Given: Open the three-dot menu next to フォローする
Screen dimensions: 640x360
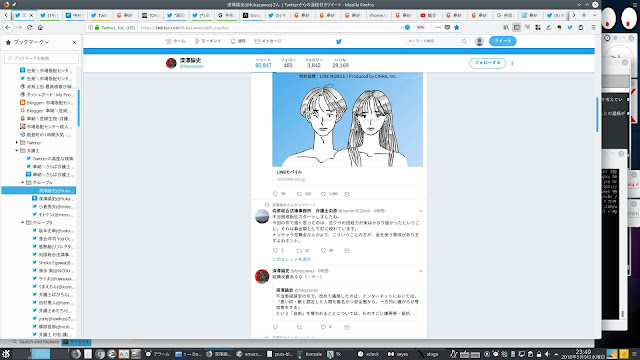Looking at the screenshot, I should [512, 63].
